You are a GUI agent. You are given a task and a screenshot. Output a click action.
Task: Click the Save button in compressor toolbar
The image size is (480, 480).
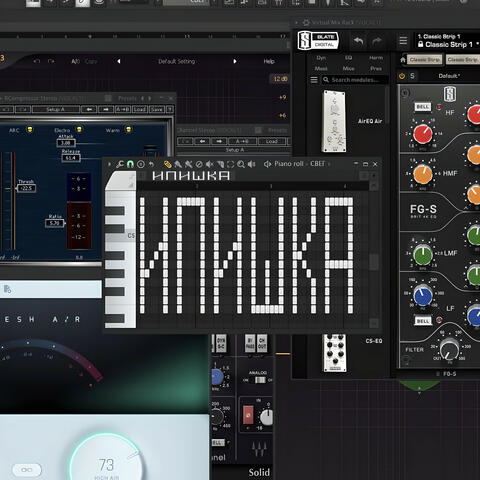(156, 109)
